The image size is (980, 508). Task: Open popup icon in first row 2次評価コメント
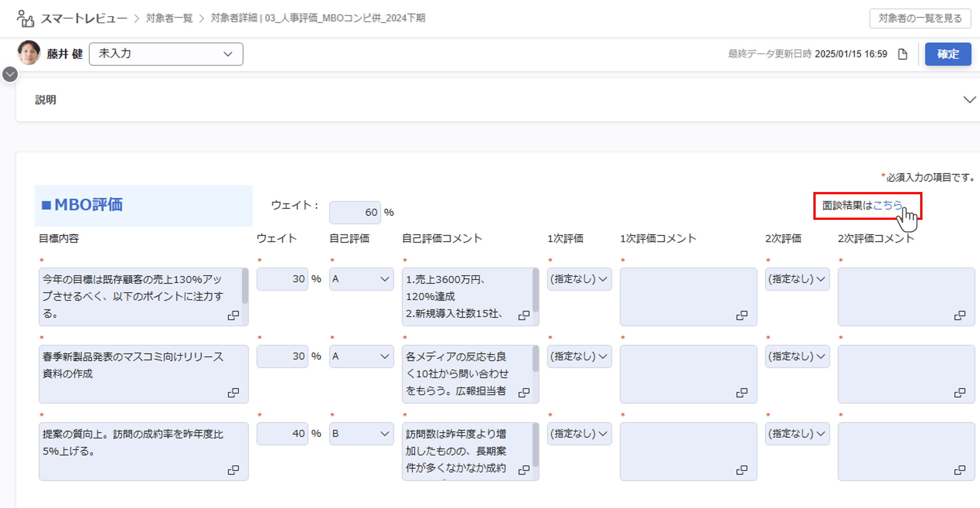coord(960,315)
